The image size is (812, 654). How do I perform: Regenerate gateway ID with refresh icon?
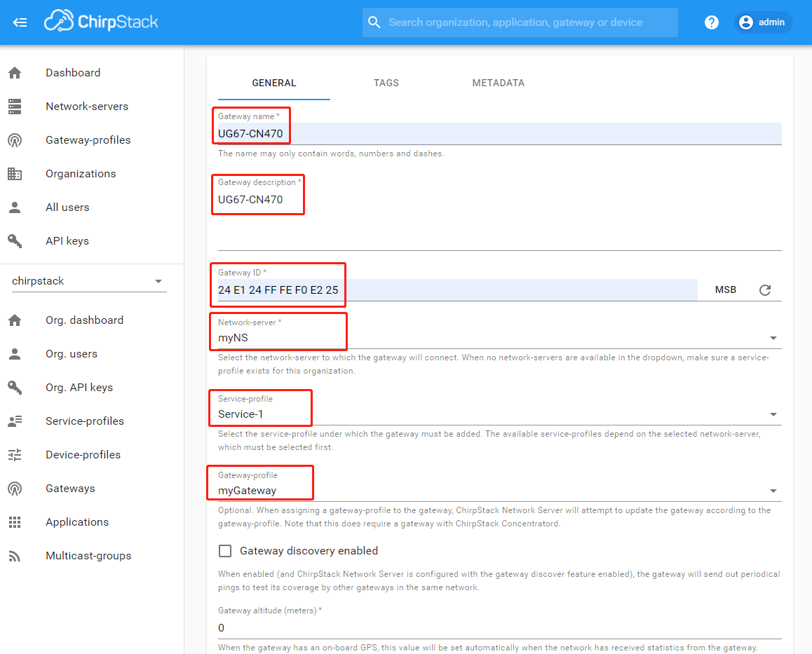[765, 290]
